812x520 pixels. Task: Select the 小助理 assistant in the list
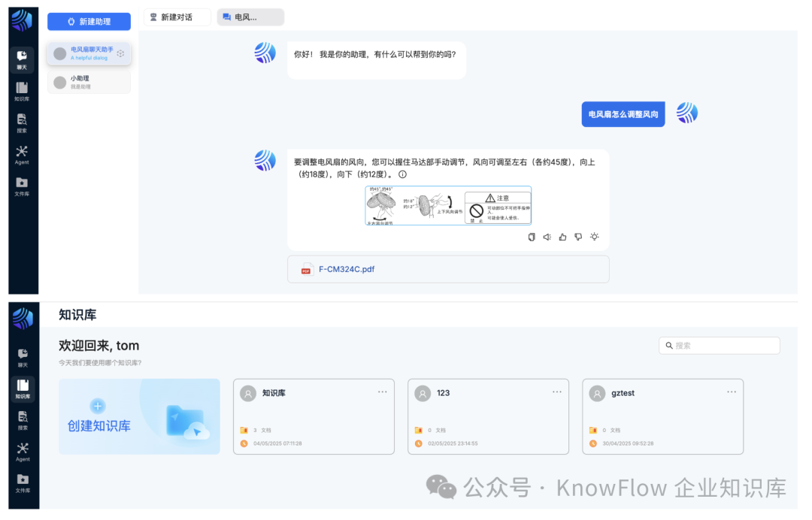coord(89,81)
